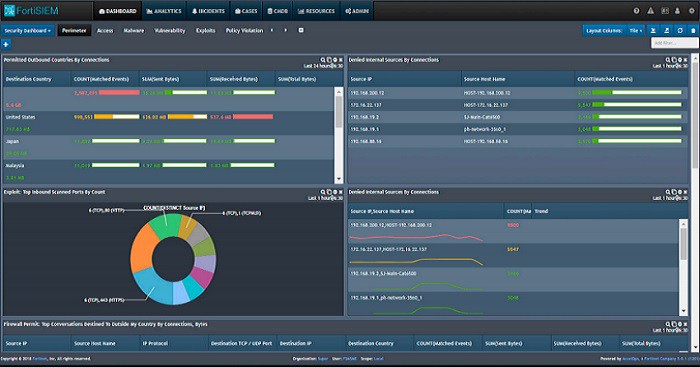Click the import dashboard icon
The width and height of the screenshot is (700, 367).
tap(653, 30)
